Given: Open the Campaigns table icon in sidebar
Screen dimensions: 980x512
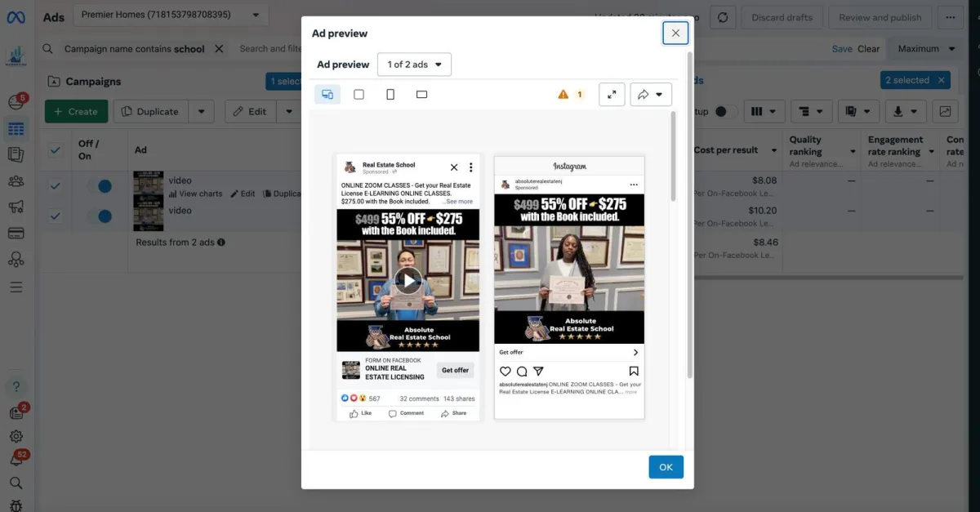Looking at the screenshot, I should point(16,128).
